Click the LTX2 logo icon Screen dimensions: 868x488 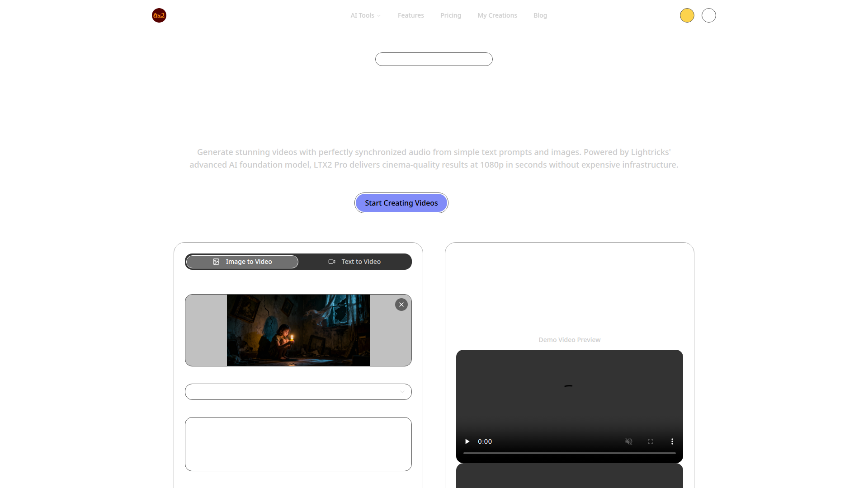tap(159, 15)
